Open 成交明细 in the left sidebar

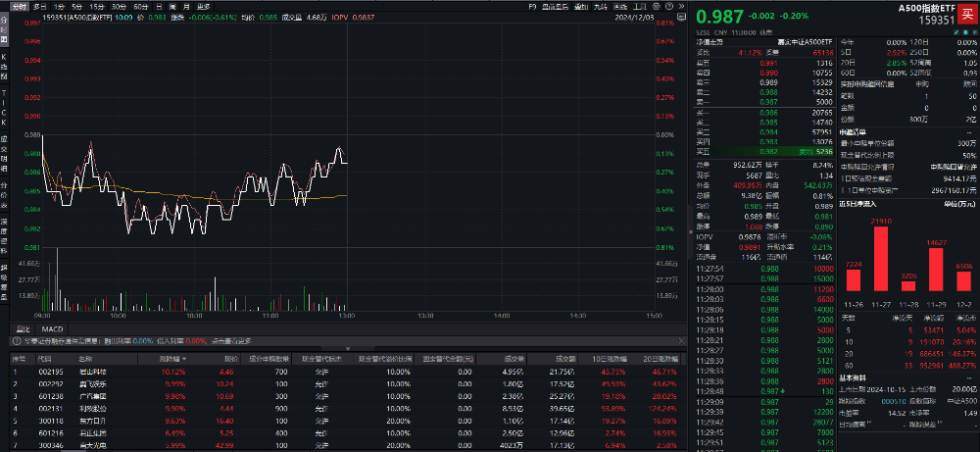coord(4,151)
